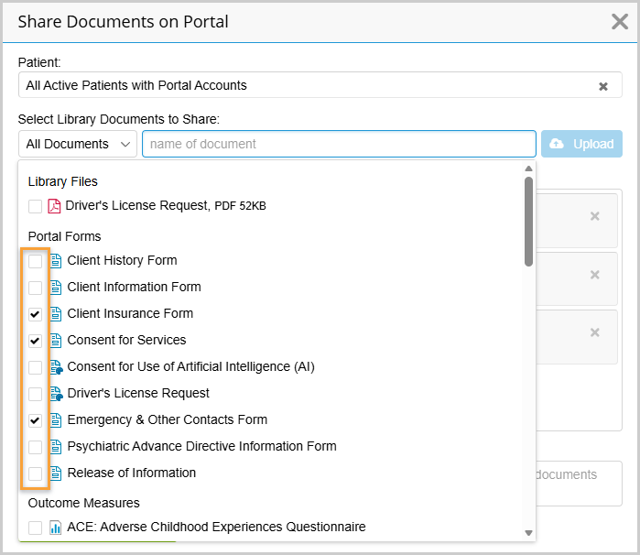This screenshot has height=555, width=640.
Task: Click the Client Information Form document icon
Action: click(56, 287)
